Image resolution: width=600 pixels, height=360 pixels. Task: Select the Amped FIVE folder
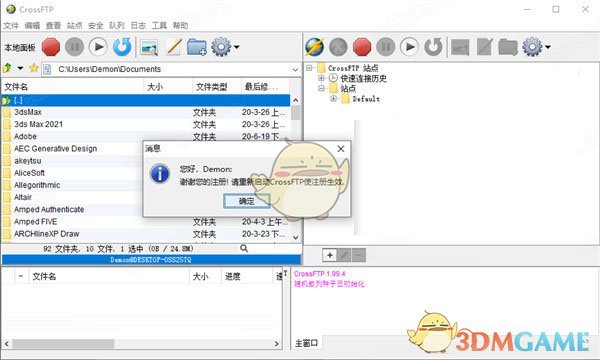(146, 222)
